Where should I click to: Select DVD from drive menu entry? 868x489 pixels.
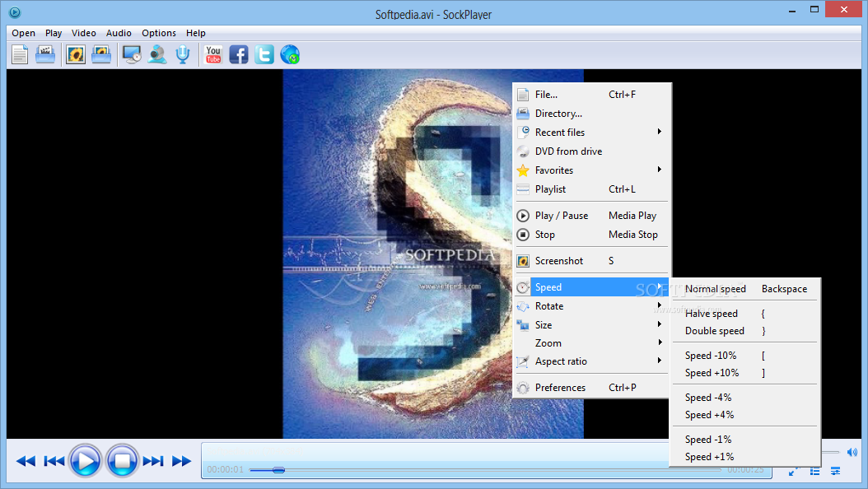pyautogui.click(x=591, y=151)
